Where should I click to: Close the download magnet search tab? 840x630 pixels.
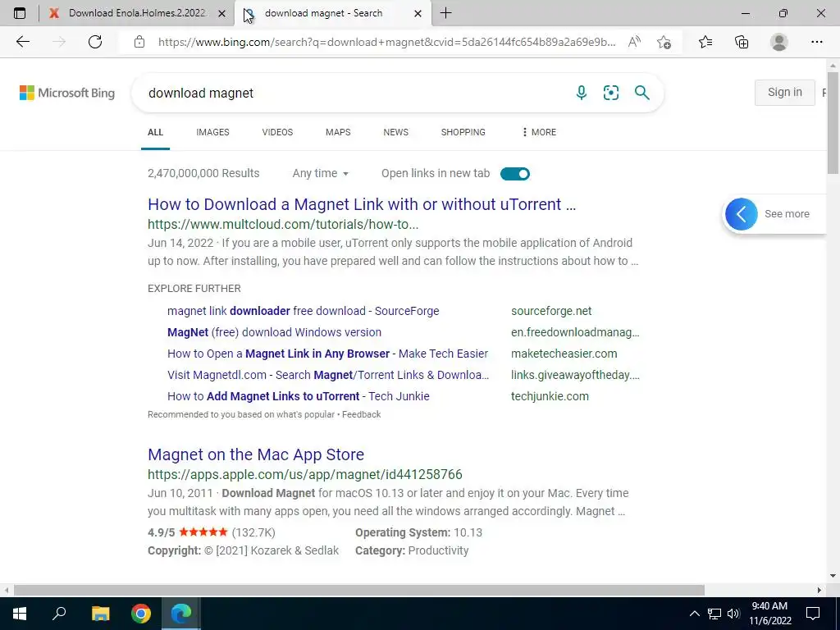[418, 13]
